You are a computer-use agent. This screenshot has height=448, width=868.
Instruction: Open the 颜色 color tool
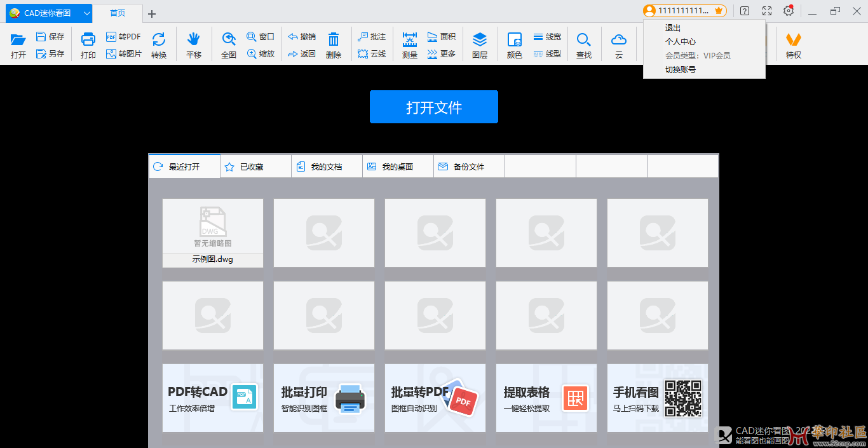(x=515, y=46)
